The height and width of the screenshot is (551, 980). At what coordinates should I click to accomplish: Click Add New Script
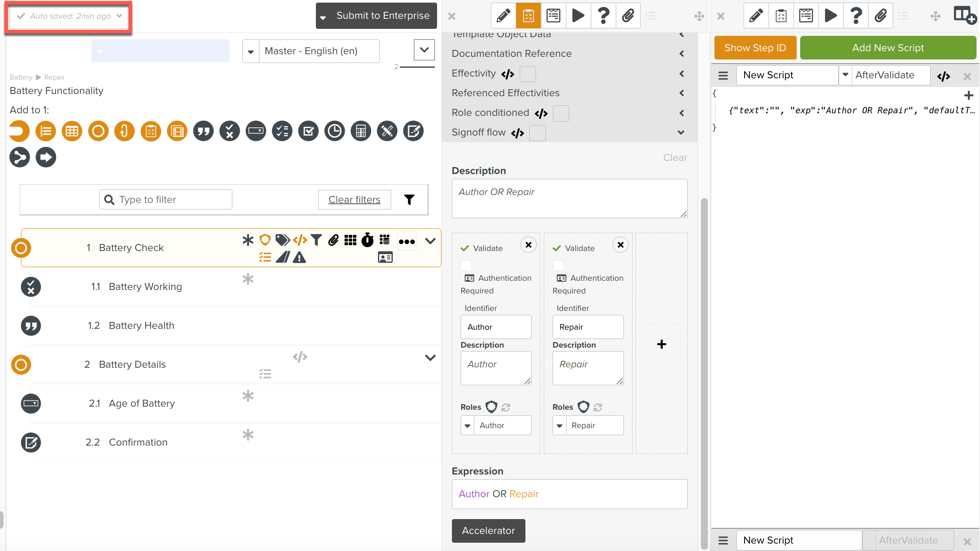(x=888, y=48)
